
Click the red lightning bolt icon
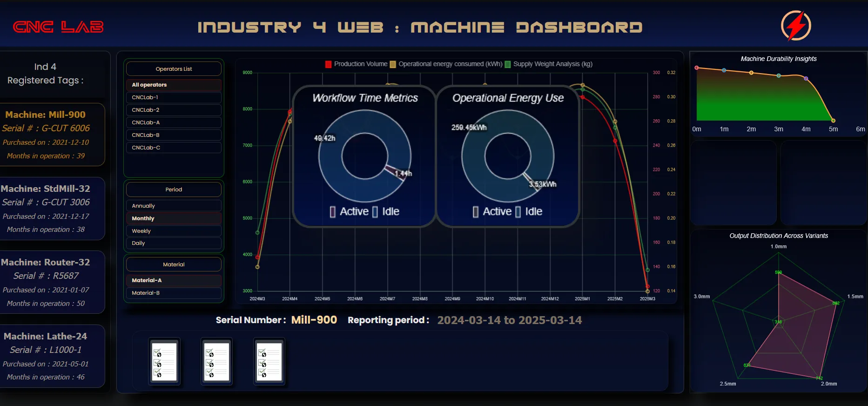[x=796, y=26]
